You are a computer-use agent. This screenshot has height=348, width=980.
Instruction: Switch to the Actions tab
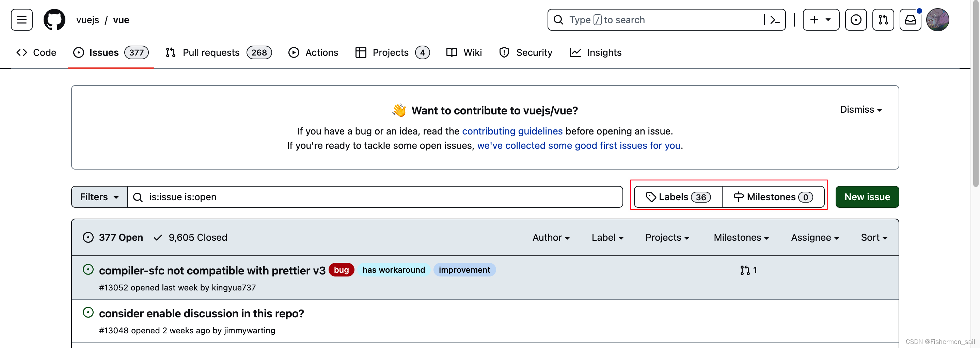coord(313,52)
